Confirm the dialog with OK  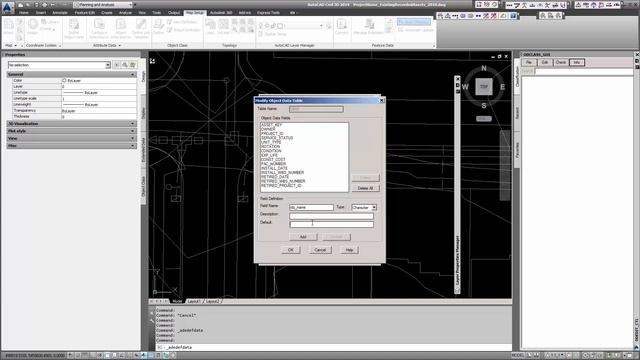pos(291,250)
